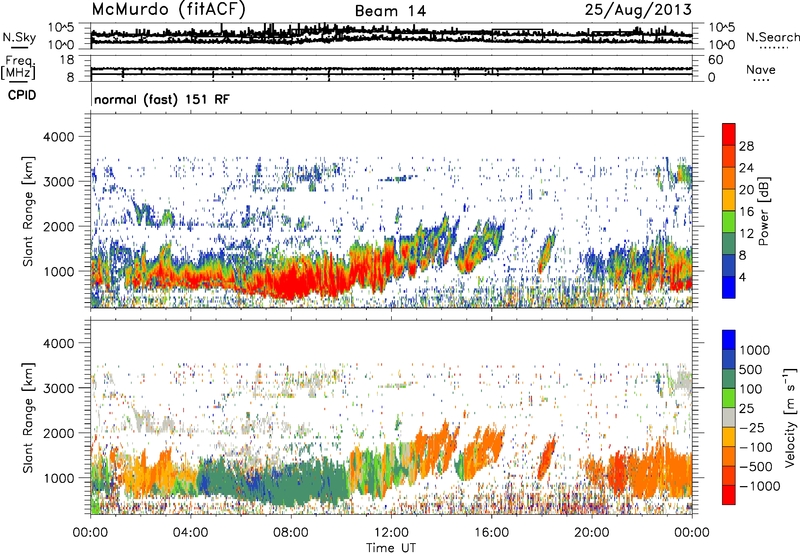Click the '04:00' time tick label
The image size is (800, 554).
click(x=190, y=533)
